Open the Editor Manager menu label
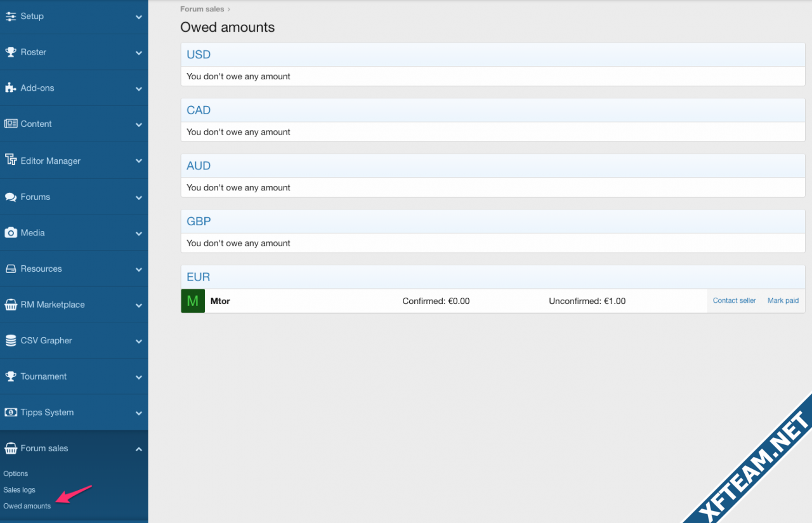This screenshot has height=523, width=812. [51, 161]
